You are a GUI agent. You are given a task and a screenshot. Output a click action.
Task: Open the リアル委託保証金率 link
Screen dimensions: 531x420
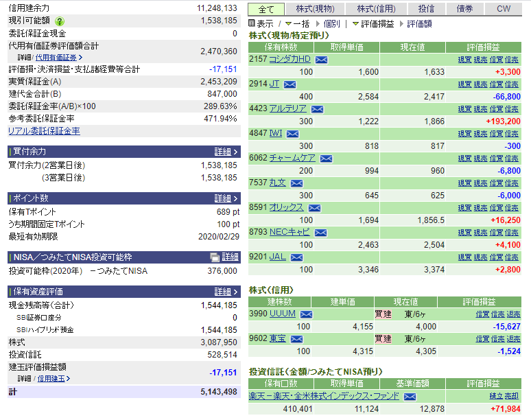[44, 131]
